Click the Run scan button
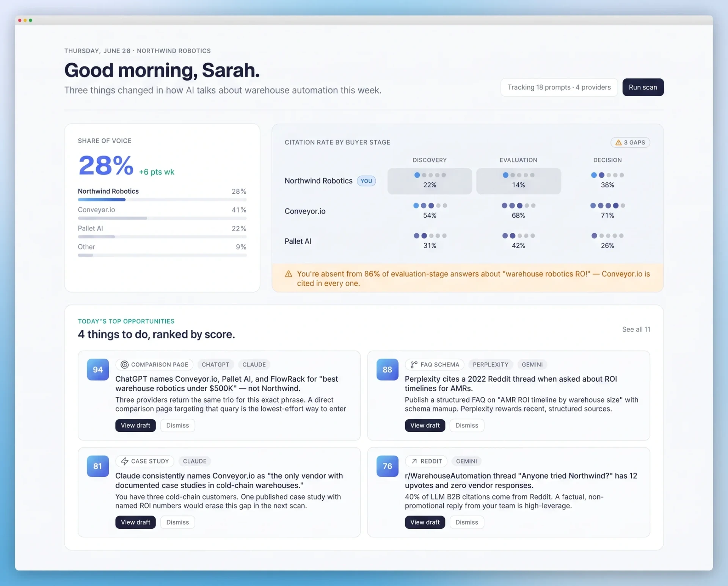 [x=643, y=87]
